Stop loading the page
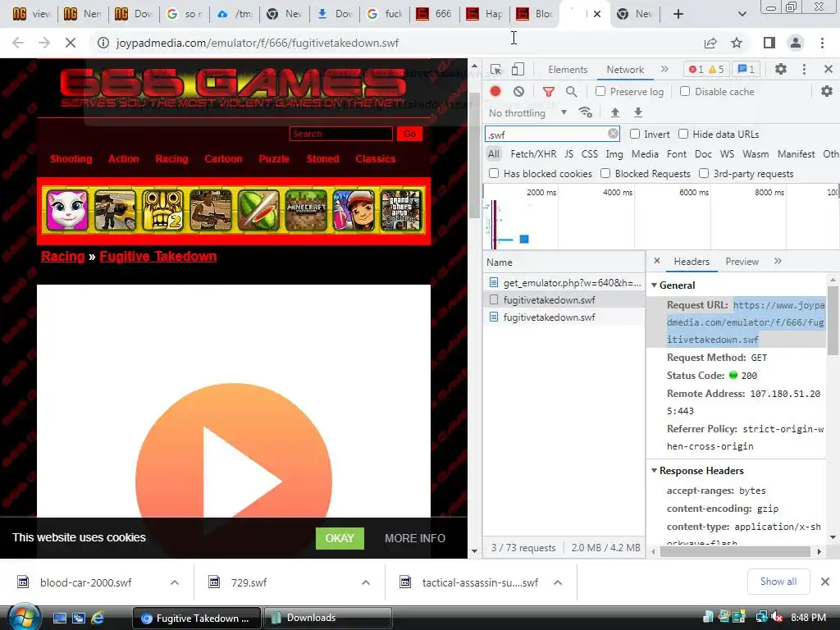This screenshot has width=840, height=630. pyautogui.click(x=71, y=43)
